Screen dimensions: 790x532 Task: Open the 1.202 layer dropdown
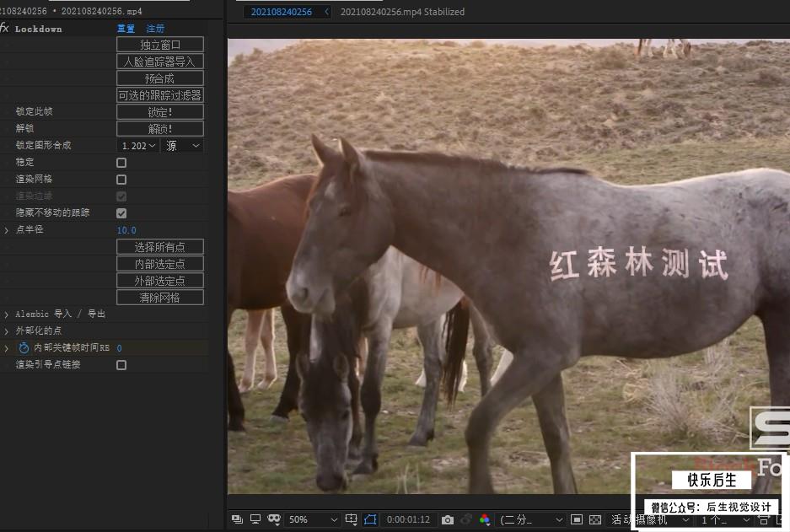pos(137,146)
